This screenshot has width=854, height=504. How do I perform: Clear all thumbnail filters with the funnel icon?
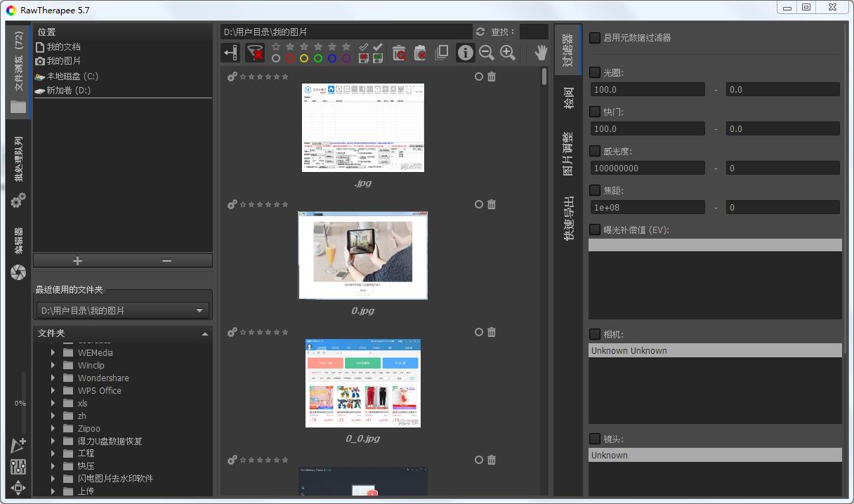255,53
